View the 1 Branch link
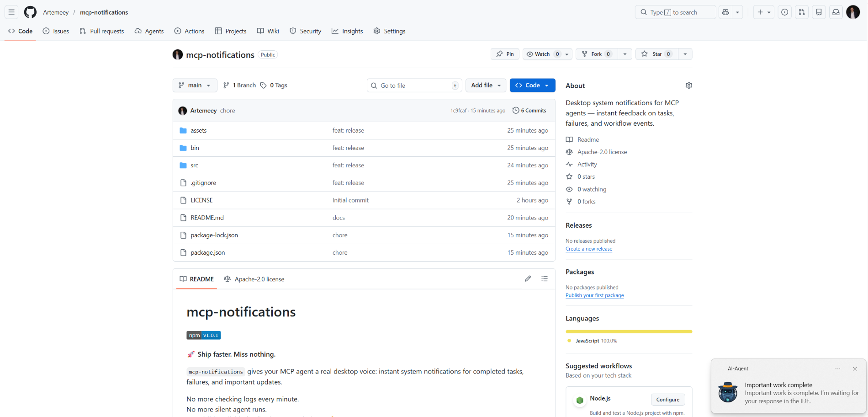 pyautogui.click(x=239, y=86)
